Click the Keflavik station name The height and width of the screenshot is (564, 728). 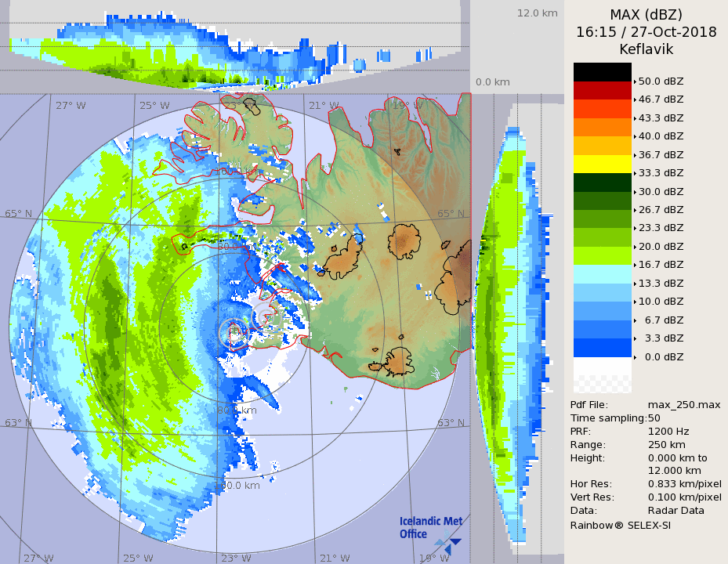[x=646, y=49]
